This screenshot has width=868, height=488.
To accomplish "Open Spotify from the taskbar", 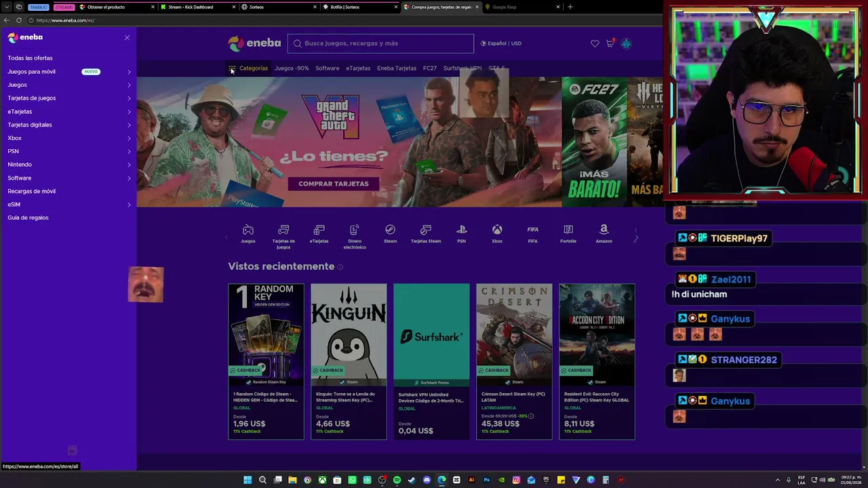I will (x=397, y=480).
